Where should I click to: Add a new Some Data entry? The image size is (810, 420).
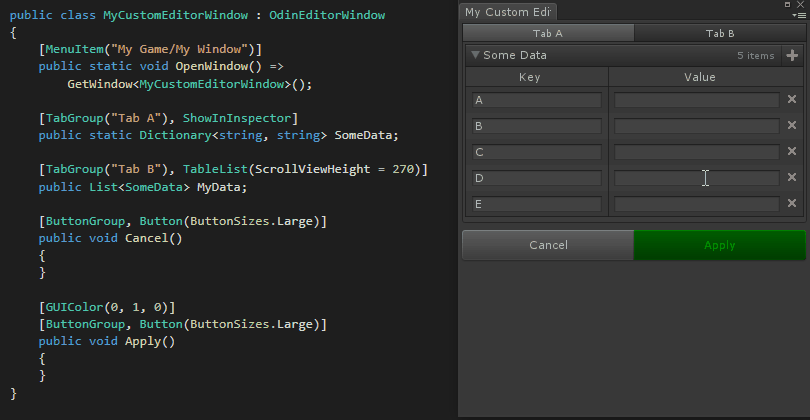793,56
